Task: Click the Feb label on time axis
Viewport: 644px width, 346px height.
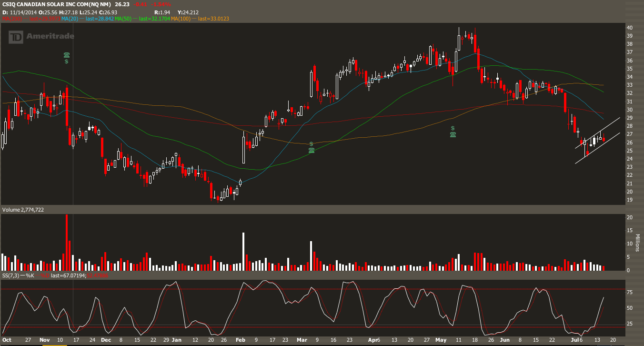Action: [241, 341]
